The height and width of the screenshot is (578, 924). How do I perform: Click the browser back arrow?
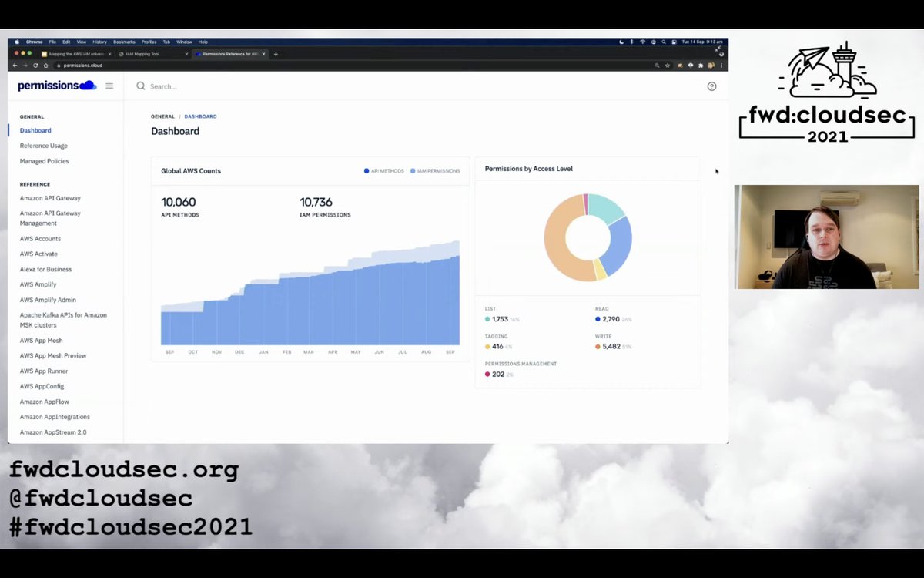pyautogui.click(x=15, y=66)
